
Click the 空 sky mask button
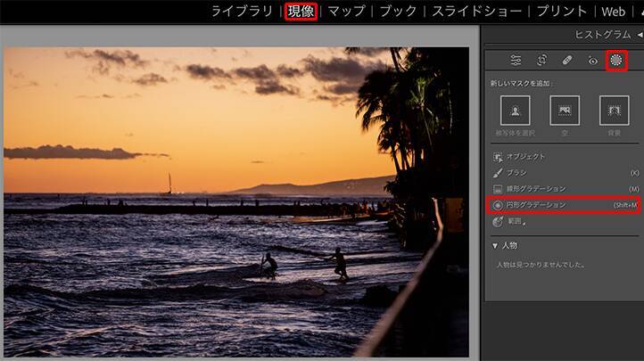click(565, 111)
